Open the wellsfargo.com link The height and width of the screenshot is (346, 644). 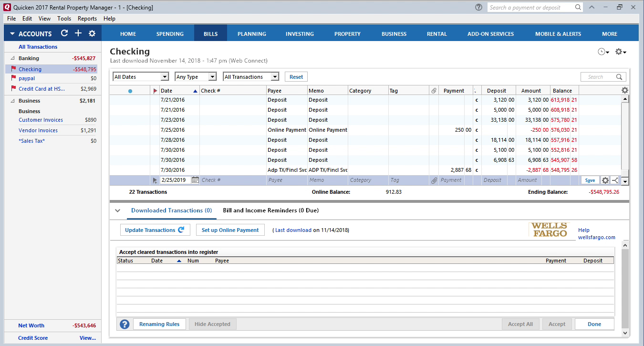tap(596, 237)
